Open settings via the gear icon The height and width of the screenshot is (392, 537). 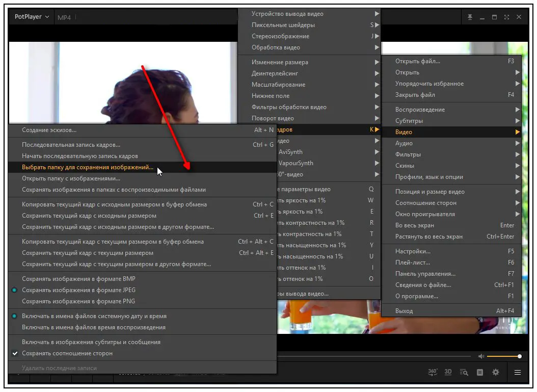click(x=496, y=372)
